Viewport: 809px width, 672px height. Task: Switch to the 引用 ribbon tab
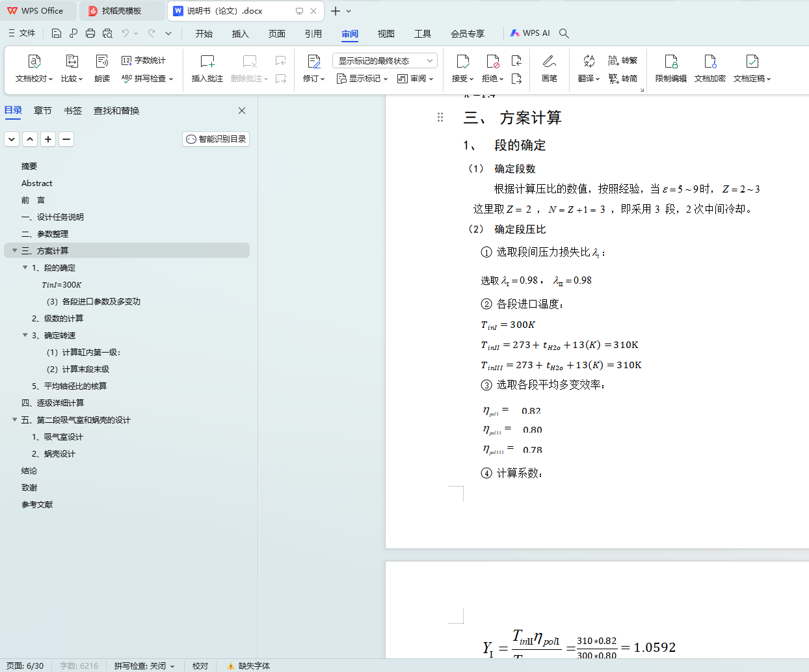pyautogui.click(x=313, y=34)
